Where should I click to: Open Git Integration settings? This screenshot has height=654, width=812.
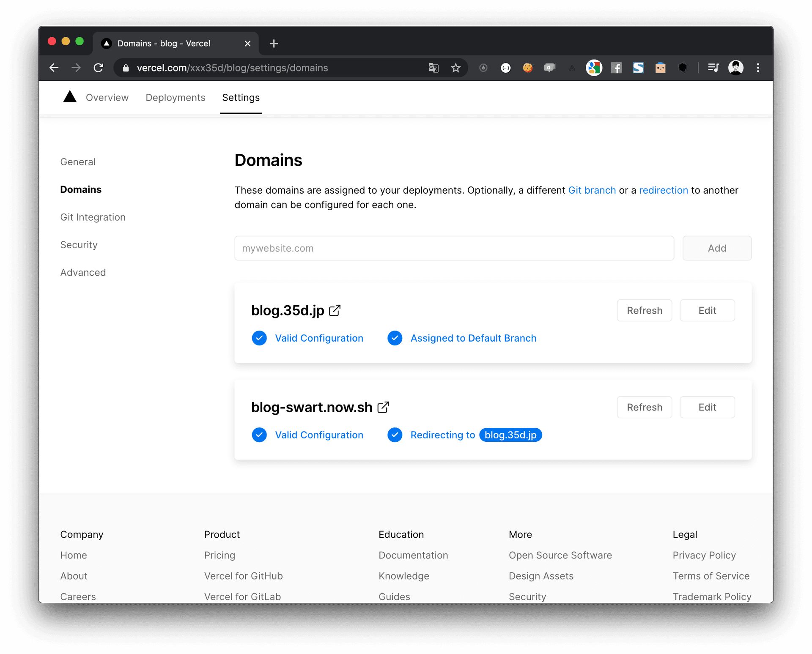pyautogui.click(x=93, y=217)
